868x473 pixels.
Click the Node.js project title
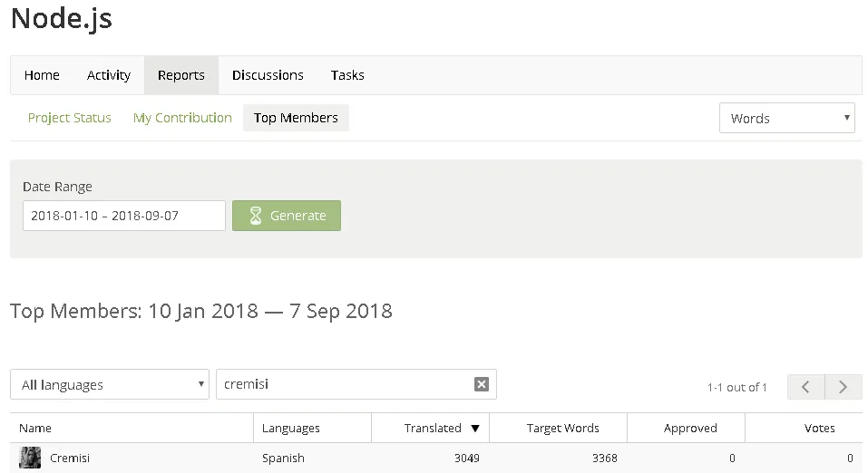[62, 18]
